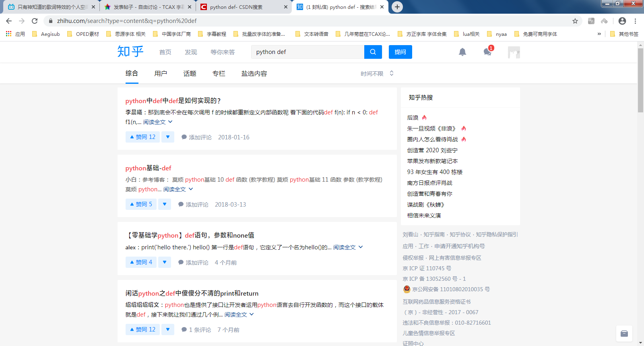Image resolution: width=644 pixels, height=346 pixels.
Task: Downvote the 闲话python之def result
Action: (x=168, y=329)
